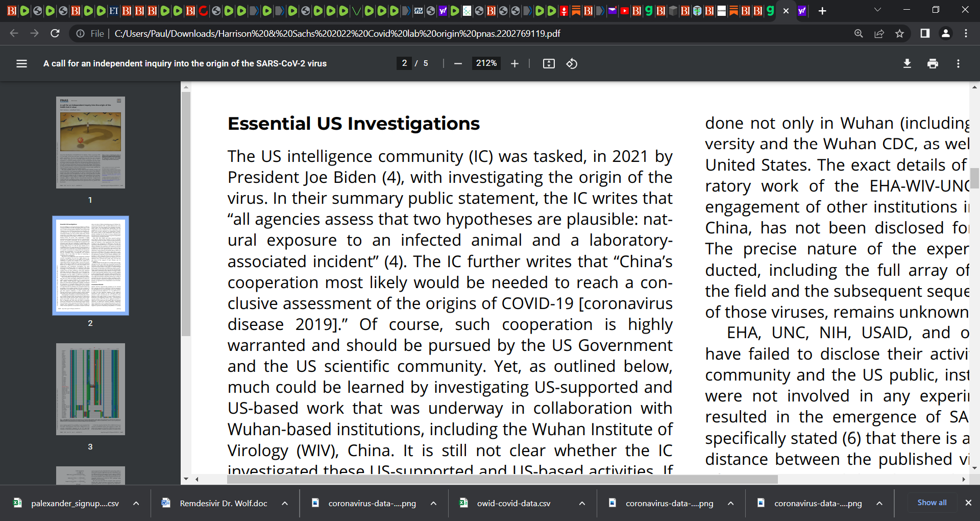Toggle the PDF sidebar menu icon

[x=21, y=63]
